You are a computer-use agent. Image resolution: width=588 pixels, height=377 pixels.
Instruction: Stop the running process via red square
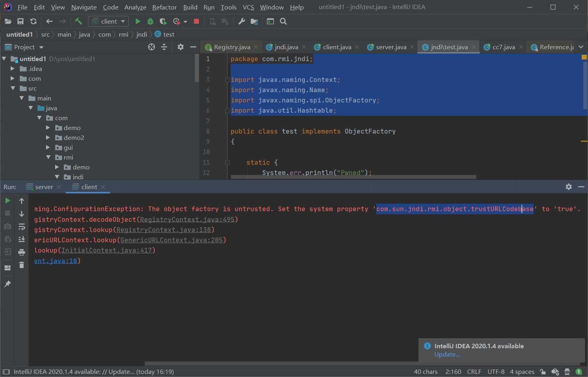pyautogui.click(x=196, y=21)
